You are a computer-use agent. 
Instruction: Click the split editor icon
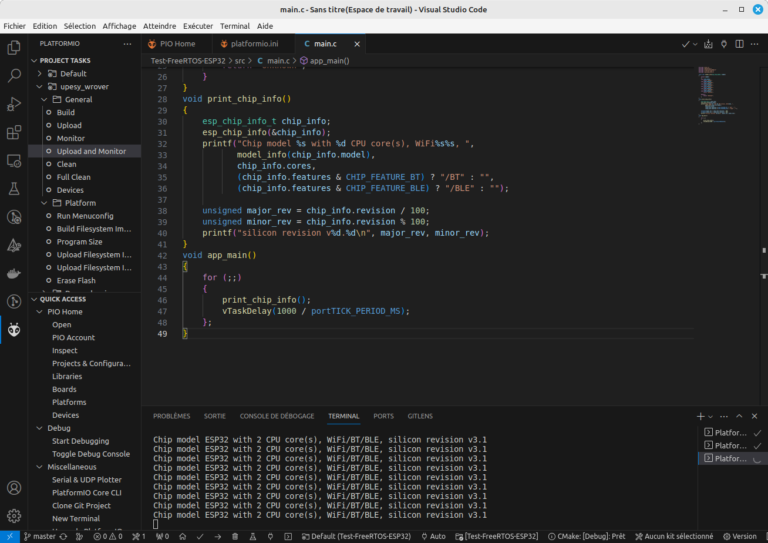739,45
